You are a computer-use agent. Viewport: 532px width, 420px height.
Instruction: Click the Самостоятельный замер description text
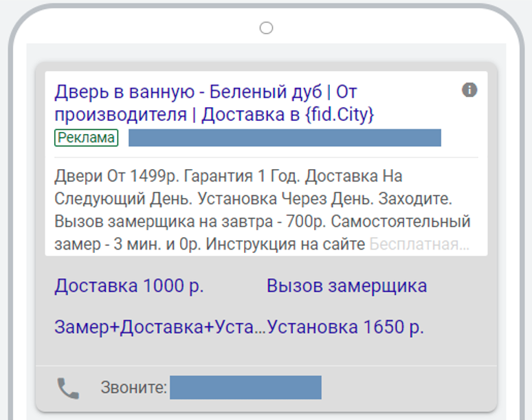coord(406,222)
